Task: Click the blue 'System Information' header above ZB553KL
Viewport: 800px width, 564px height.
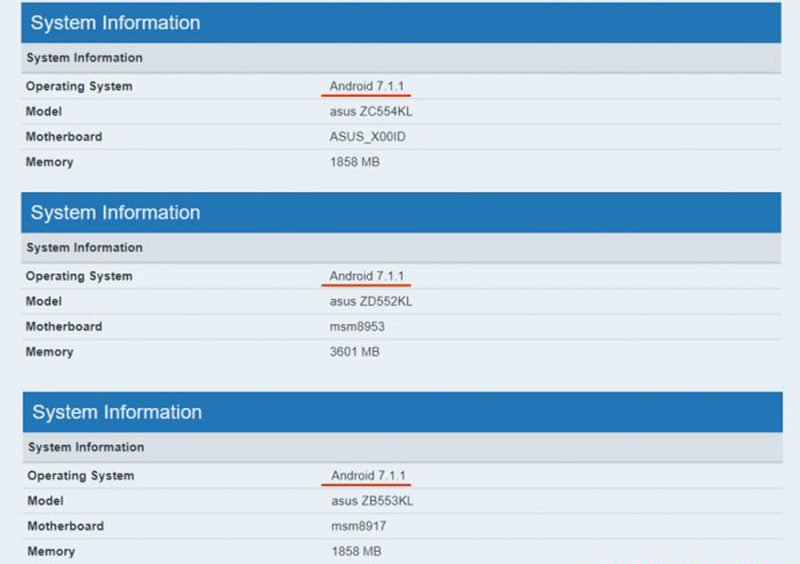Action: (403, 412)
